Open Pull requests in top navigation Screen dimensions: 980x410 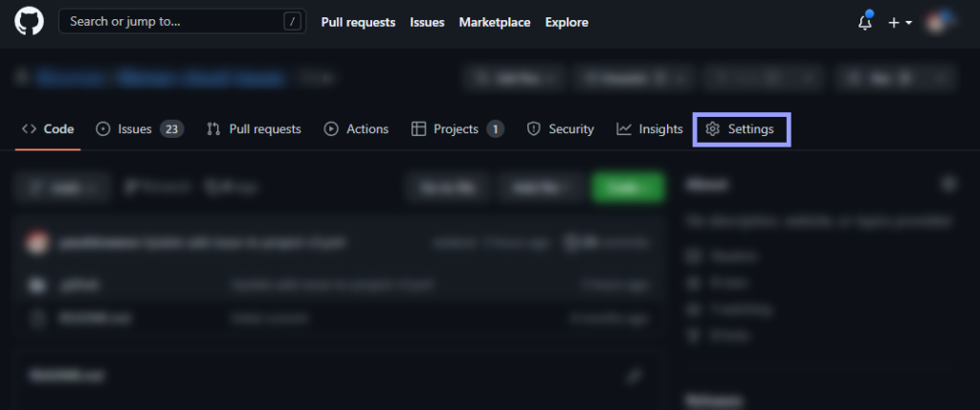tap(358, 23)
